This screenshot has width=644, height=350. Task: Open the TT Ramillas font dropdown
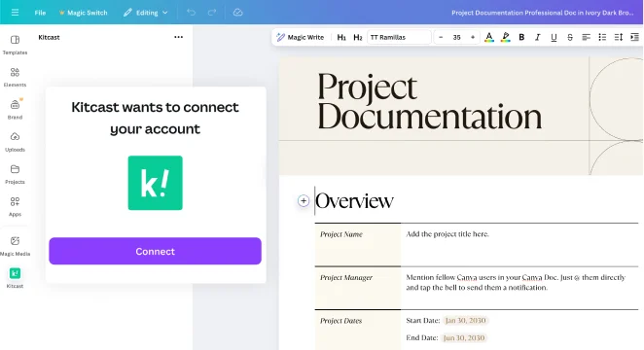point(399,37)
